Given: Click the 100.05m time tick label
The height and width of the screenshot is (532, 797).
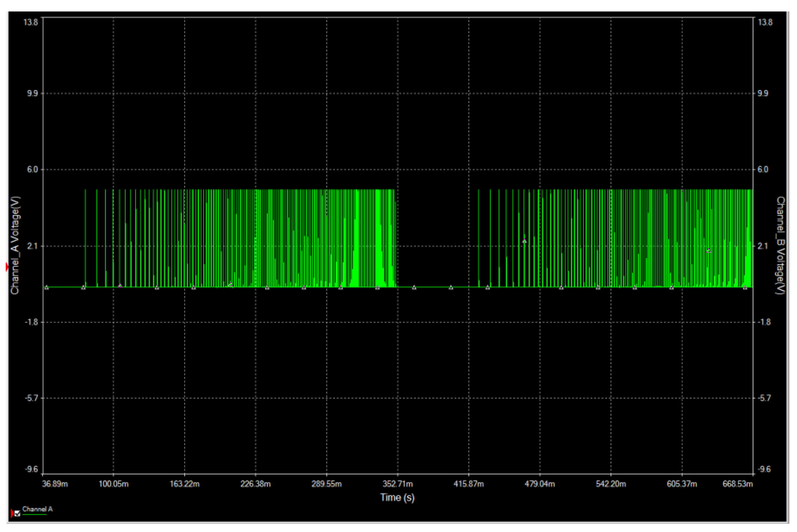Looking at the screenshot, I should [113, 484].
